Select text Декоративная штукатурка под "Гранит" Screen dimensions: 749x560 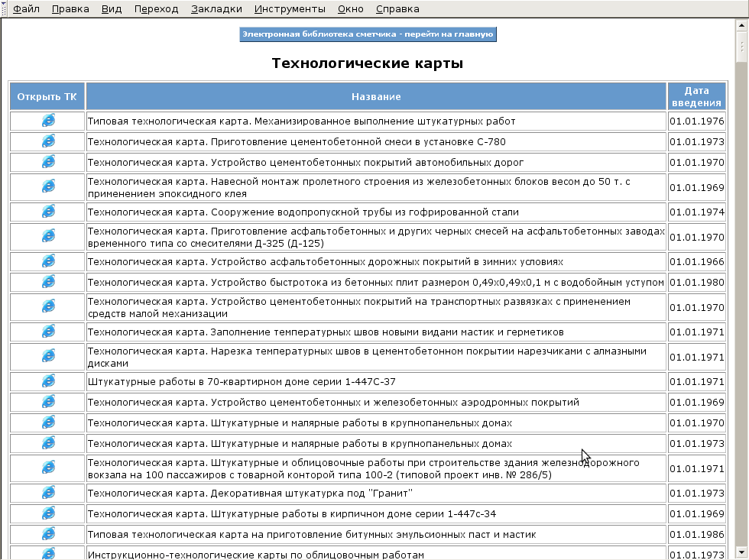[x=312, y=494]
